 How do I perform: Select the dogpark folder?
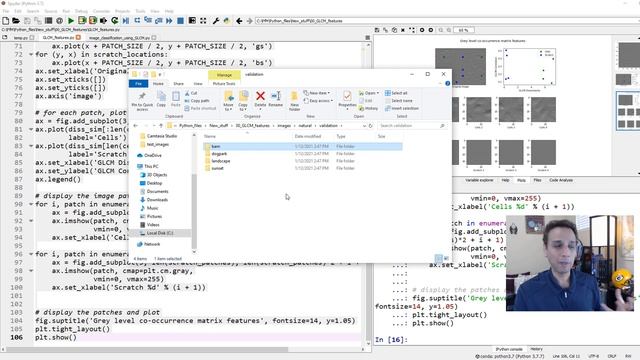pyautogui.click(x=219, y=154)
